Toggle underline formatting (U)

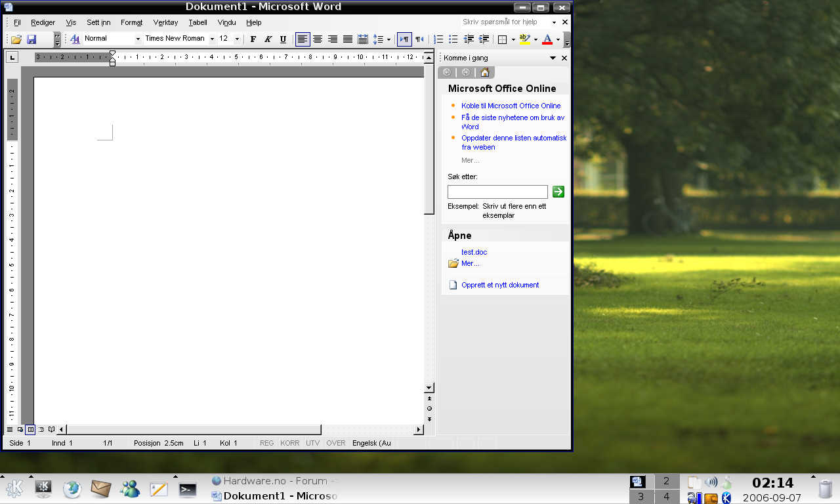(x=283, y=39)
